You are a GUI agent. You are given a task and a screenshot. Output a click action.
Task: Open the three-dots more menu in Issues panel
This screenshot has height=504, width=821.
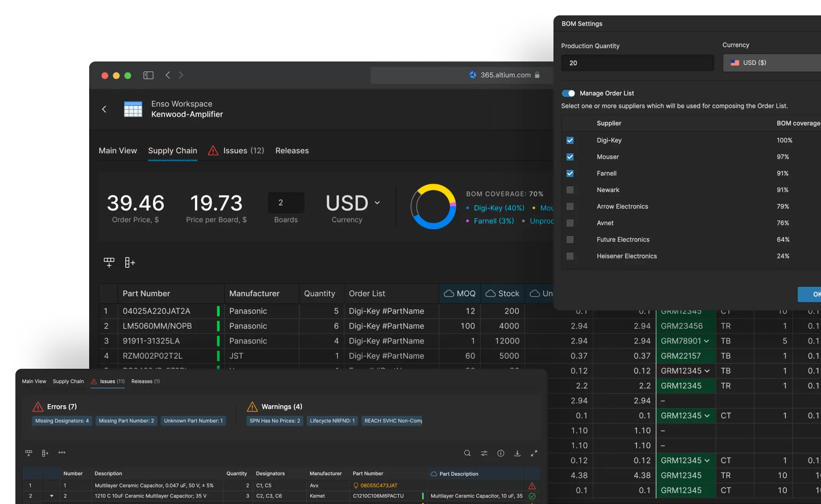point(62,453)
